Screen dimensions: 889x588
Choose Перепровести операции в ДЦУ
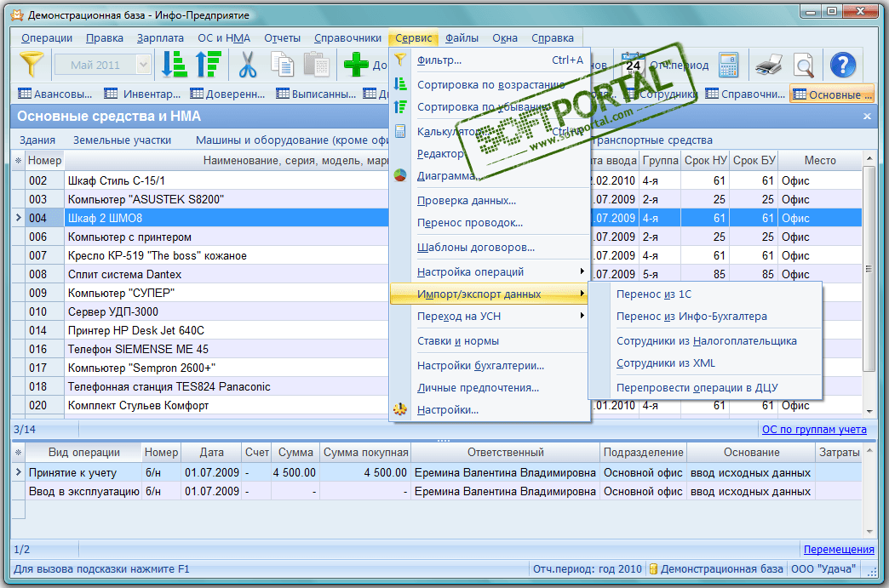(705, 387)
